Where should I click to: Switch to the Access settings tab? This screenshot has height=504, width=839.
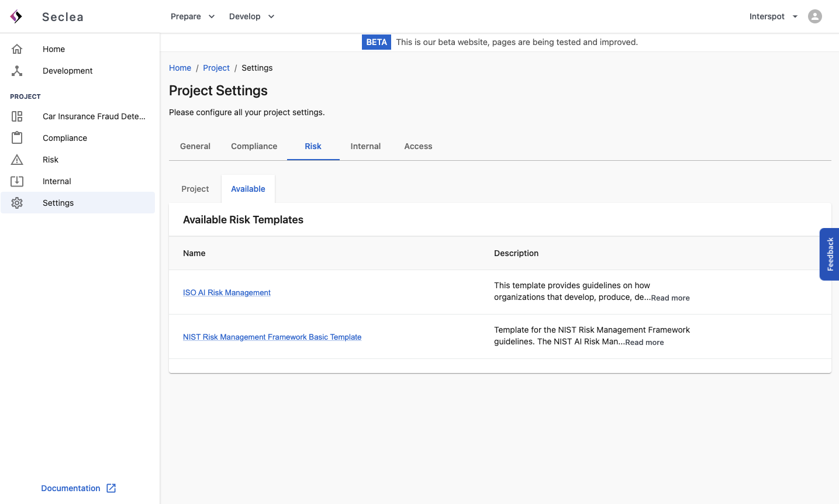418,146
